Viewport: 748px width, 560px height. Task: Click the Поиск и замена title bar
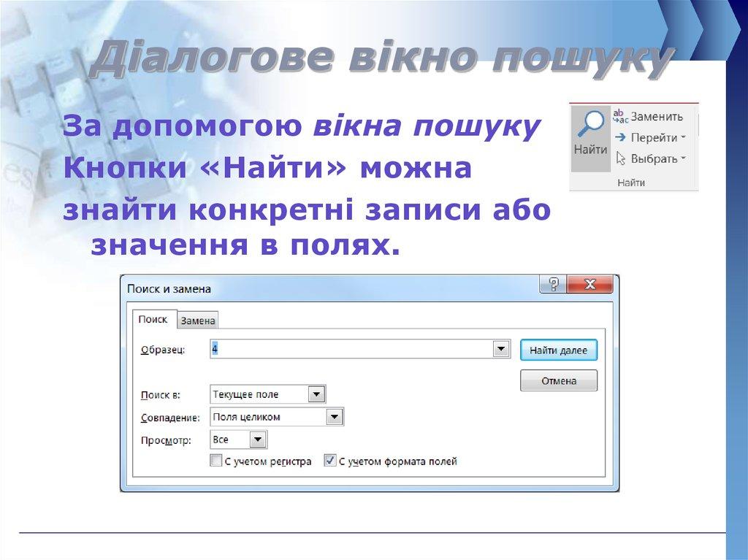click(292, 288)
